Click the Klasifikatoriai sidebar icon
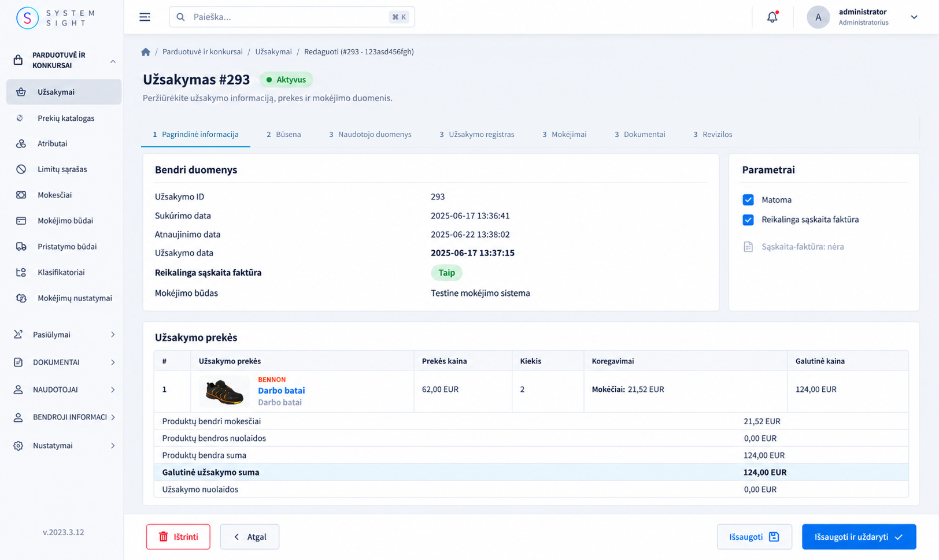 pos(21,272)
